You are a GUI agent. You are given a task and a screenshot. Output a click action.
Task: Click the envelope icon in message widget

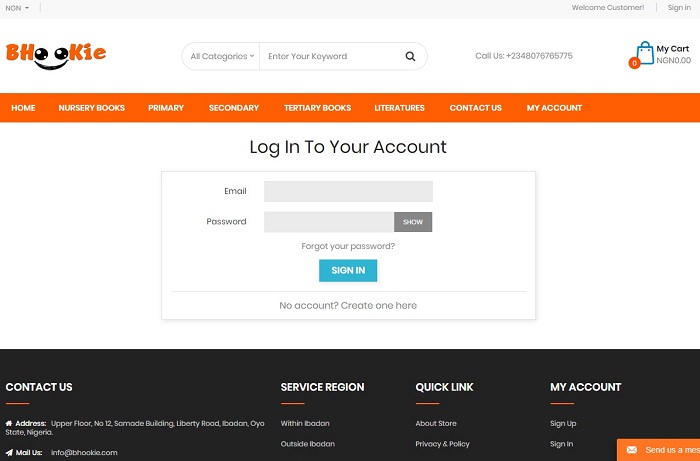click(x=631, y=450)
